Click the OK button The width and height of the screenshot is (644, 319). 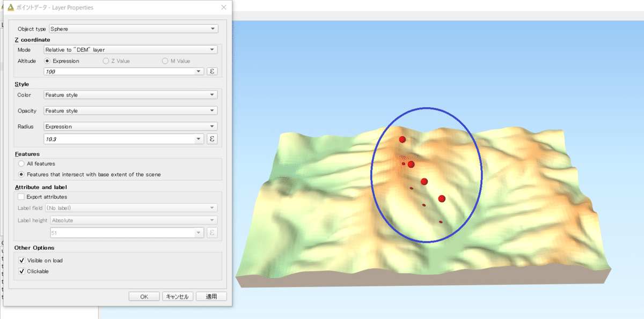144,296
